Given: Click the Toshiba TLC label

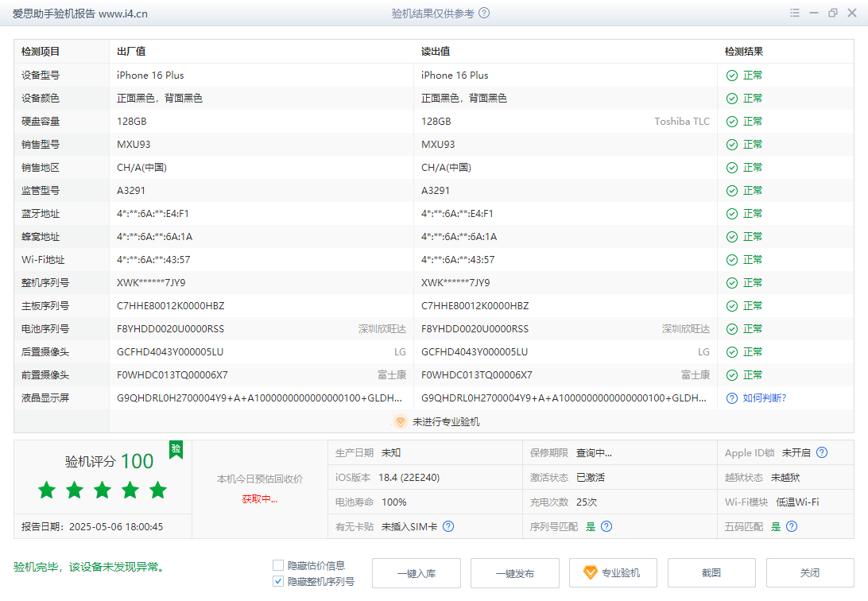Looking at the screenshot, I should pyautogui.click(x=682, y=122).
